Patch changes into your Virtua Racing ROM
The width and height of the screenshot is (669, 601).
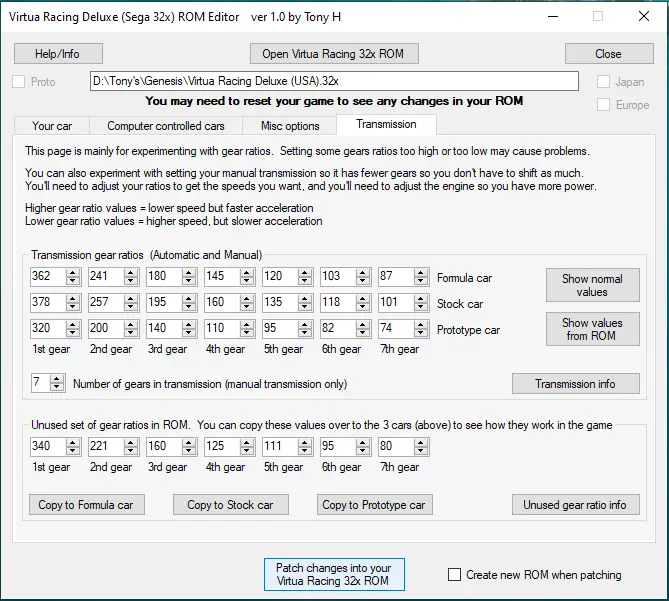tap(334, 574)
